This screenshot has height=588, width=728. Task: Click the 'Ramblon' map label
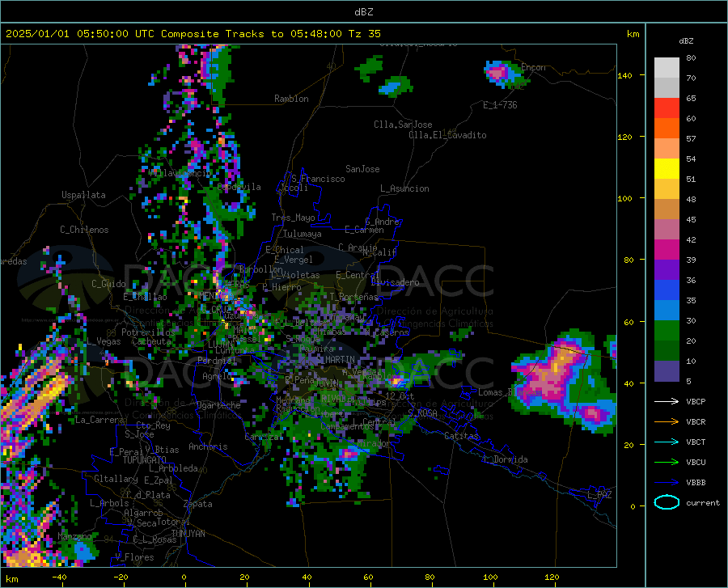coord(291,99)
